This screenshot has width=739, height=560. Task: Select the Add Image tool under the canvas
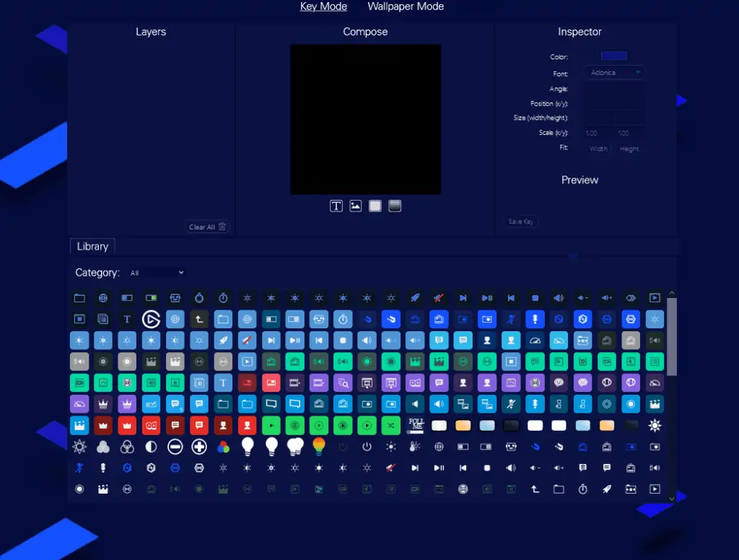pos(355,206)
